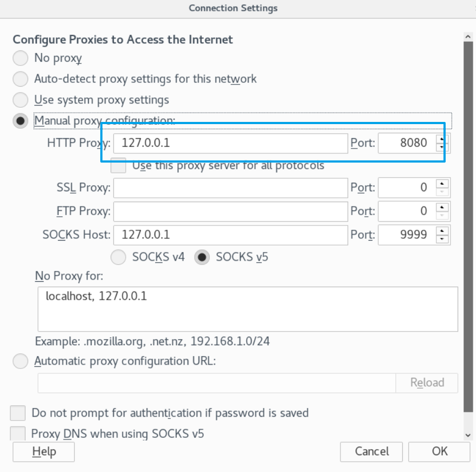Enable Use this proxy server for all protocols
The width and height of the screenshot is (476, 472).
[118, 165]
